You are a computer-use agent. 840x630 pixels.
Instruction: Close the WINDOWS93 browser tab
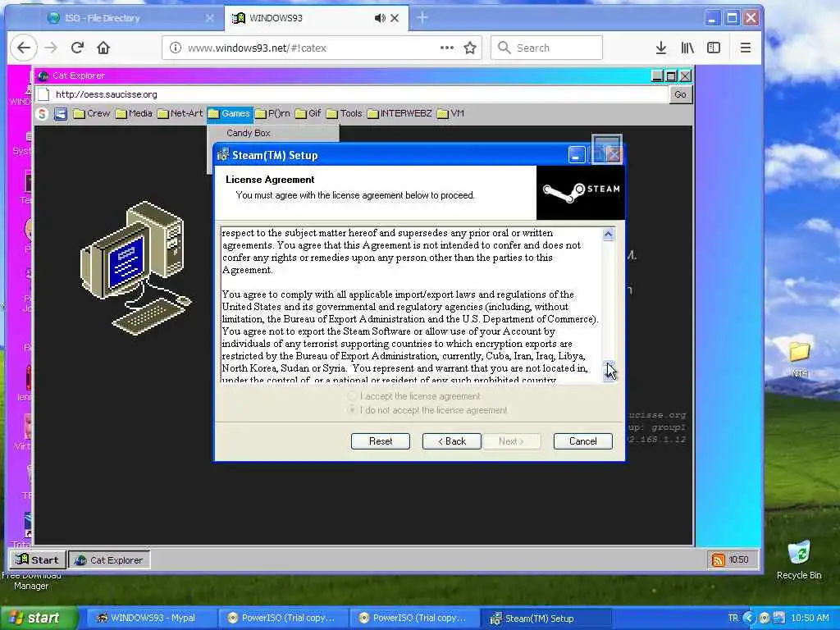pyautogui.click(x=395, y=18)
